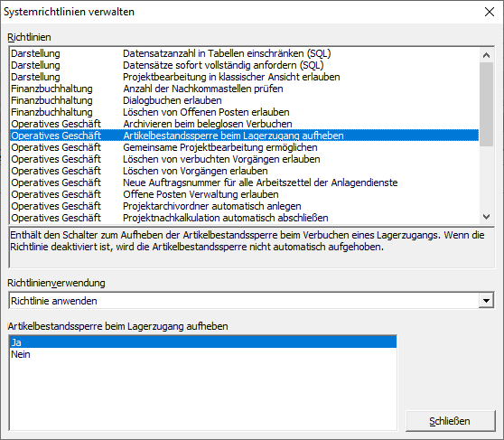Click the scrollbar thumb in Richtlinien list

pos(486,105)
